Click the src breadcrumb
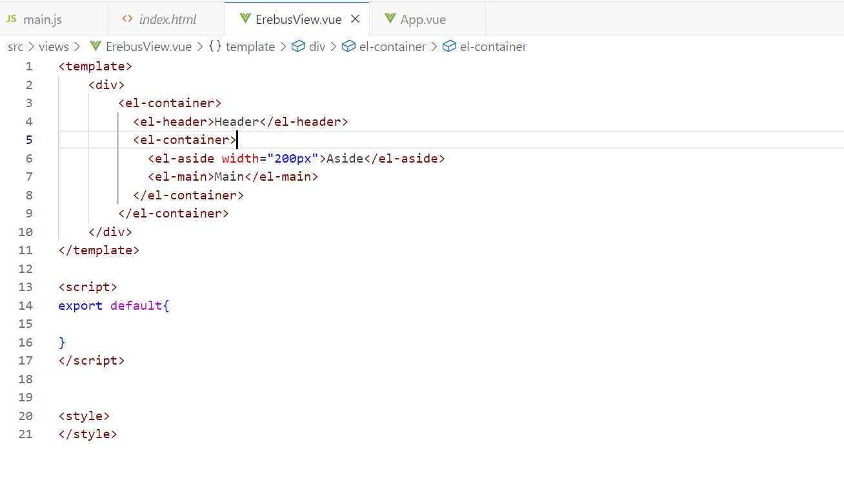The height and width of the screenshot is (504, 844). point(15,47)
